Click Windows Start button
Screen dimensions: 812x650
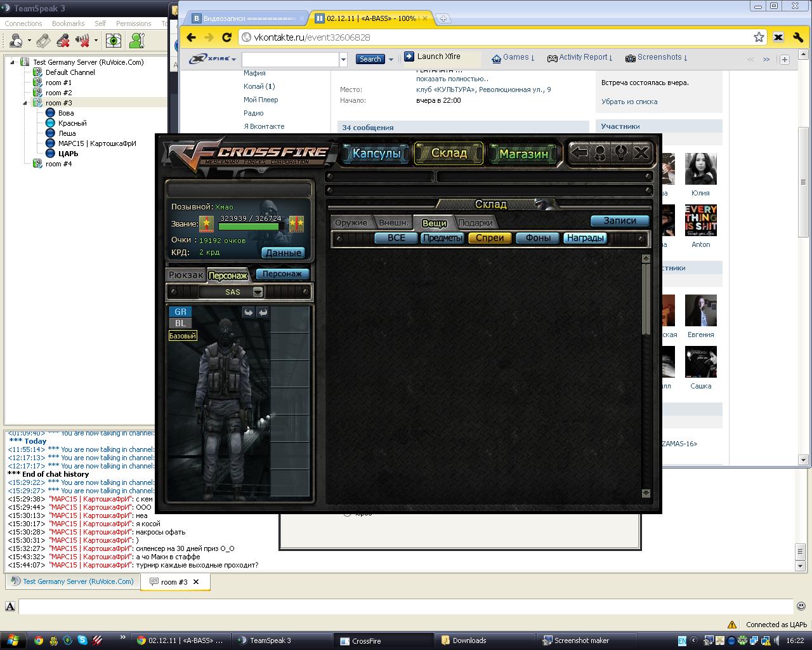point(13,640)
